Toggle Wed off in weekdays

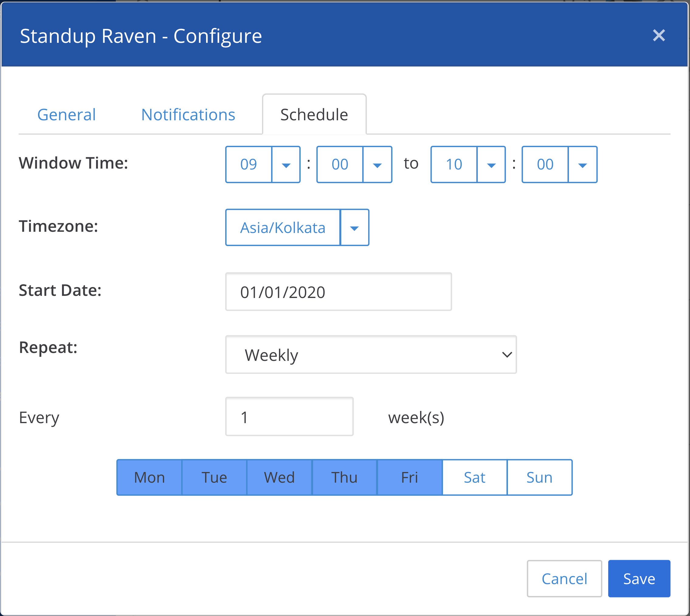(x=279, y=477)
